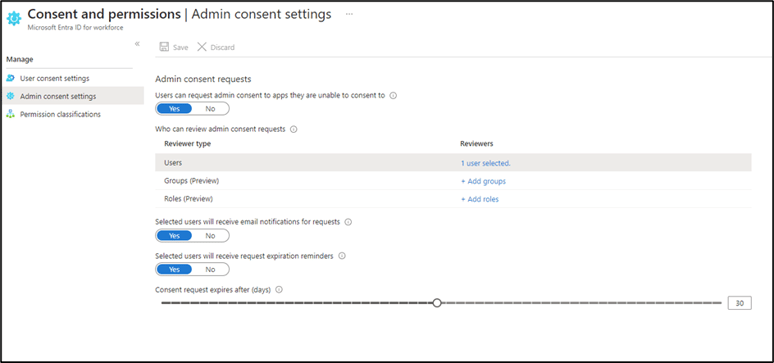Click the Consent and permissions gear icon

click(x=14, y=18)
